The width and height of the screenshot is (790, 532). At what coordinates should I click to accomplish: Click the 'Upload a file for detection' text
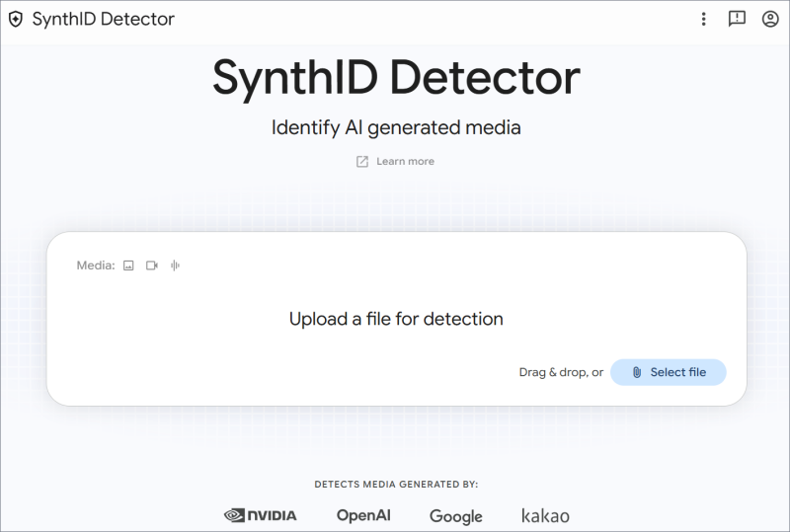coord(396,319)
